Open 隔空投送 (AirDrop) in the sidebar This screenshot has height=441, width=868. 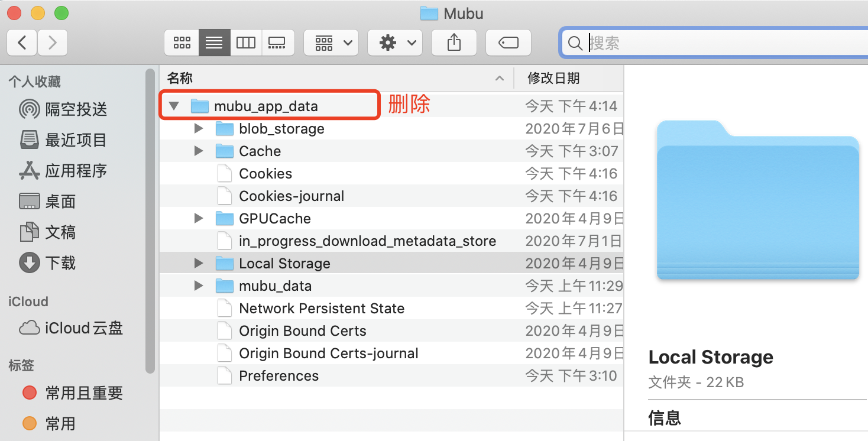(x=63, y=109)
